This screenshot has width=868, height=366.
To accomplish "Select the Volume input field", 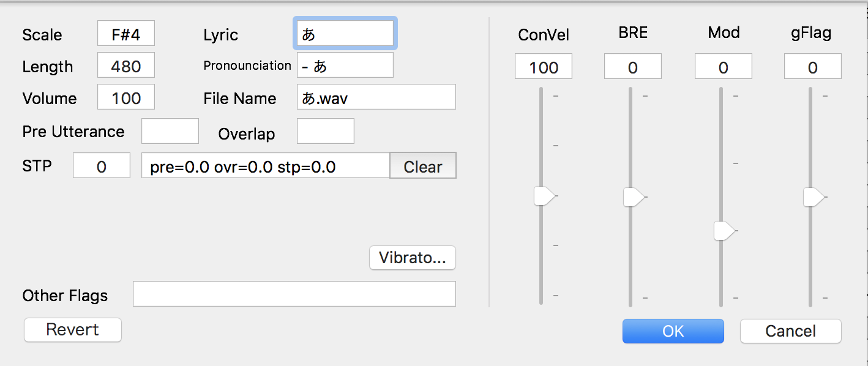I will coord(126,97).
